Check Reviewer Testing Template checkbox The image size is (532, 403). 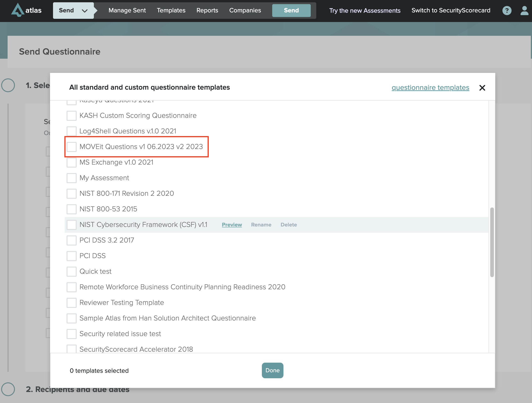tap(71, 303)
